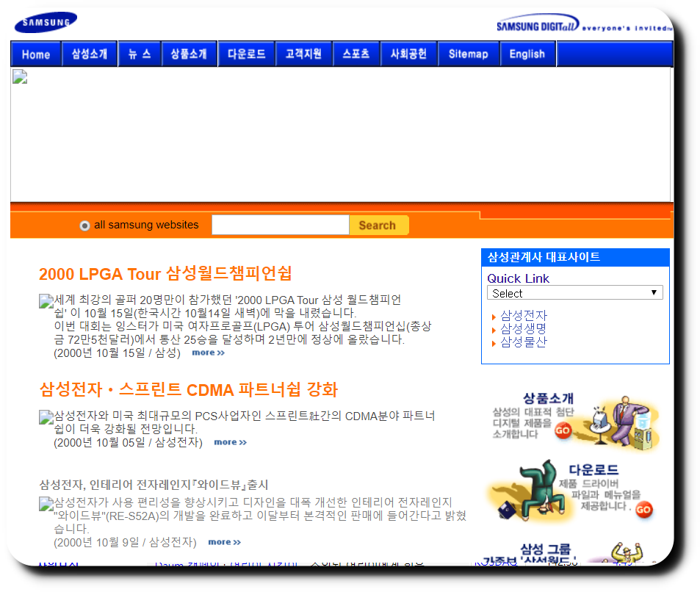Click the 삼성 그룹 banner title
This screenshot has height=592, width=700.
(x=546, y=549)
